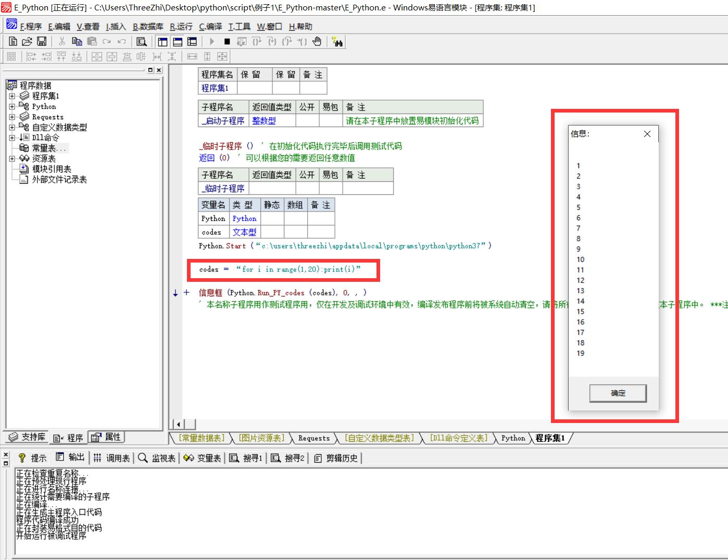This screenshot has width=728, height=560.
Task: Open the 搜寻1 output tab
Action: (246, 458)
